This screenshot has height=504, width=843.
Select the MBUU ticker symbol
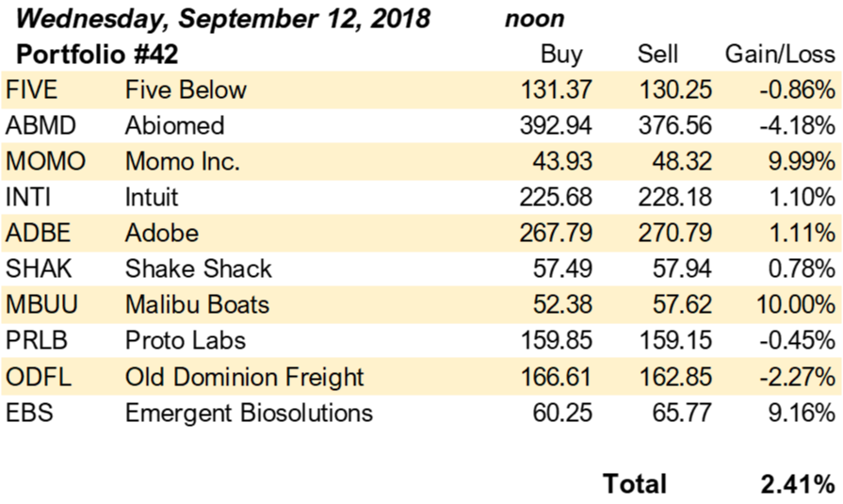(x=42, y=304)
